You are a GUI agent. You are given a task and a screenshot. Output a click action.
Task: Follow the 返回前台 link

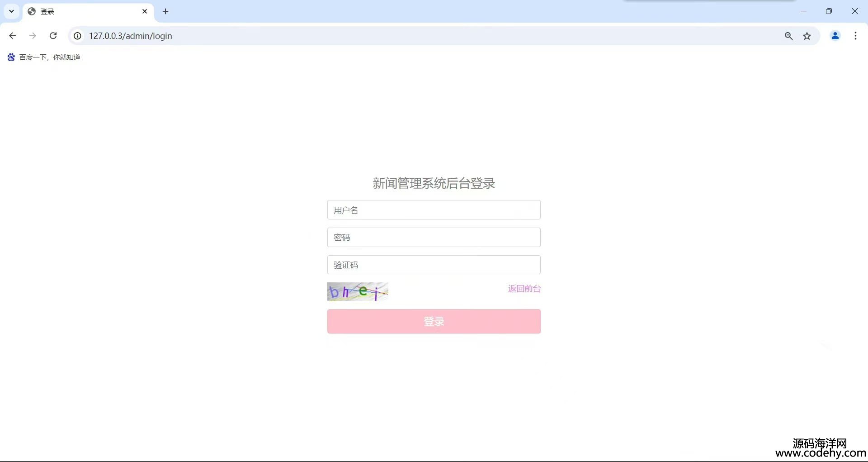point(524,289)
